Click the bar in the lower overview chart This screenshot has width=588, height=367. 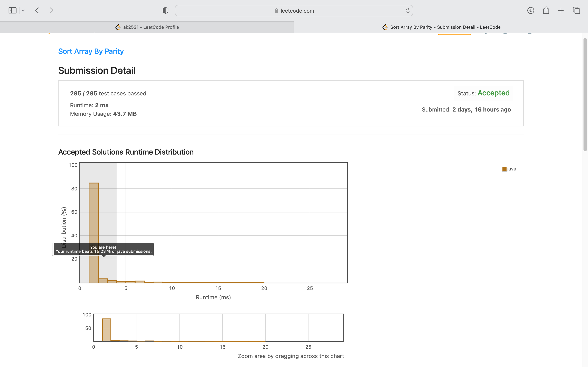[106, 330]
